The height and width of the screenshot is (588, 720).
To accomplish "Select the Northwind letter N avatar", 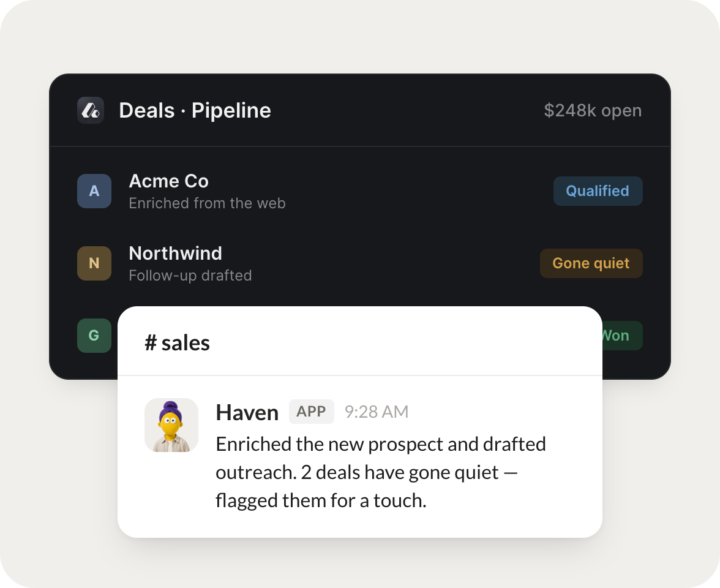I will coord(94,263).
